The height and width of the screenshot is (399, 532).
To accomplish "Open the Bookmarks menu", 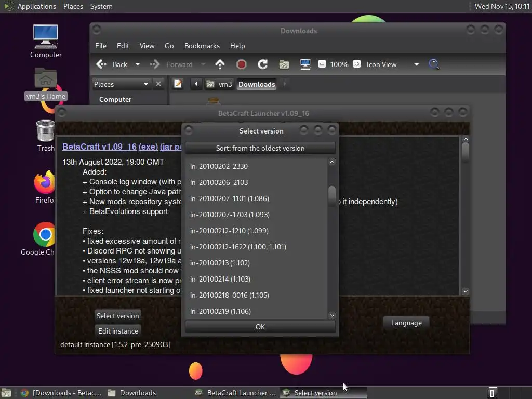I will 202,46.
